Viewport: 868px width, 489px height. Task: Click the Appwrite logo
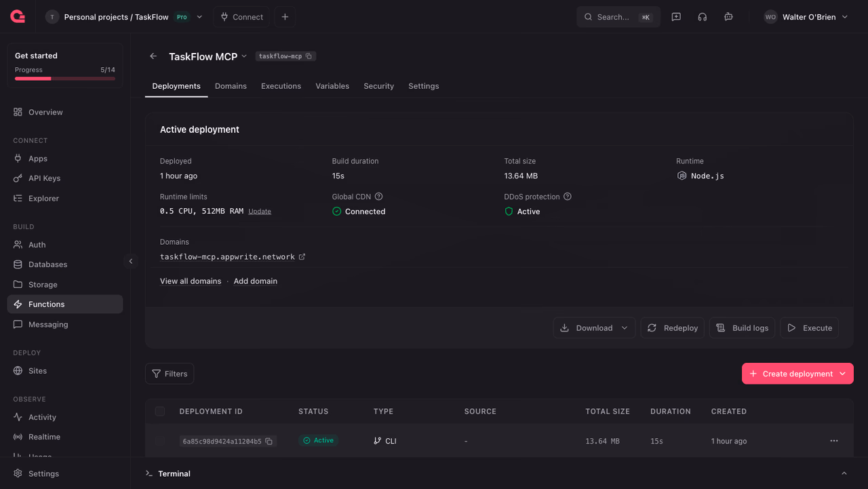18,17
